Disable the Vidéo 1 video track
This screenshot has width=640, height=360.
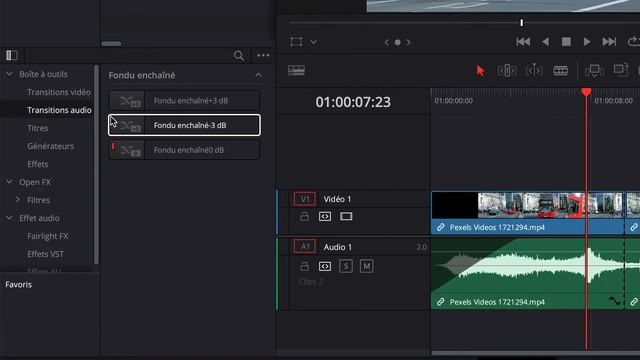tap(346, 216)
